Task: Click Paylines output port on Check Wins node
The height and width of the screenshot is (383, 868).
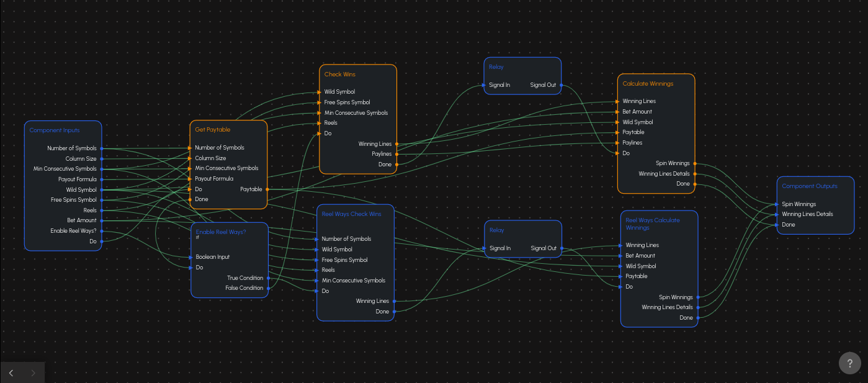Action: click(396, 154)
